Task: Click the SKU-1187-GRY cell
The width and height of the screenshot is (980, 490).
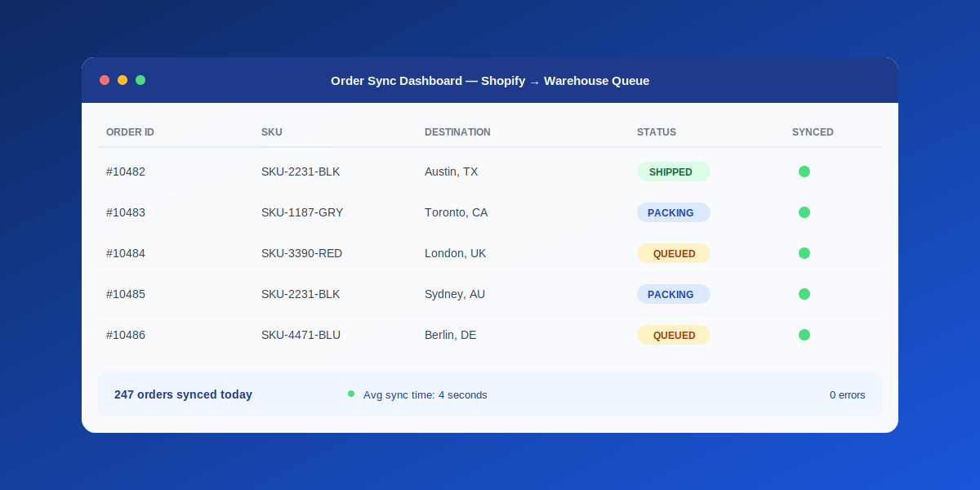Action: tap(302, 212)
